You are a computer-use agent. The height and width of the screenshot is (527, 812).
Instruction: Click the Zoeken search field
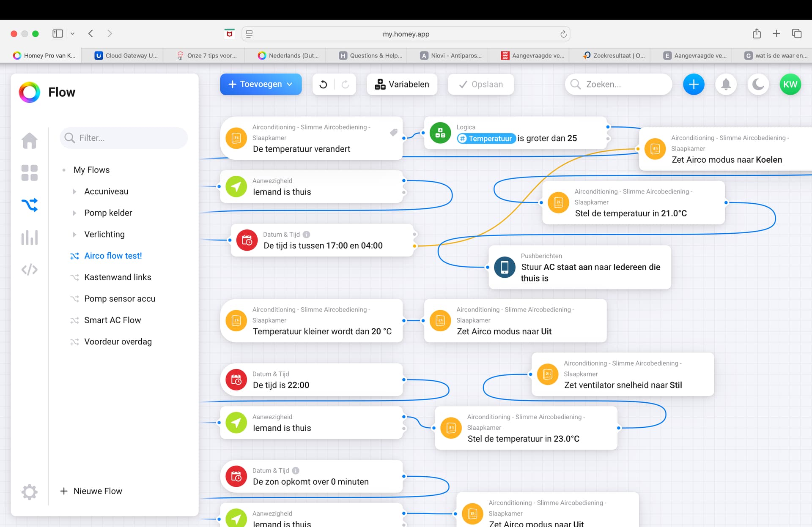pyautogui.click(x=618, y=84)
